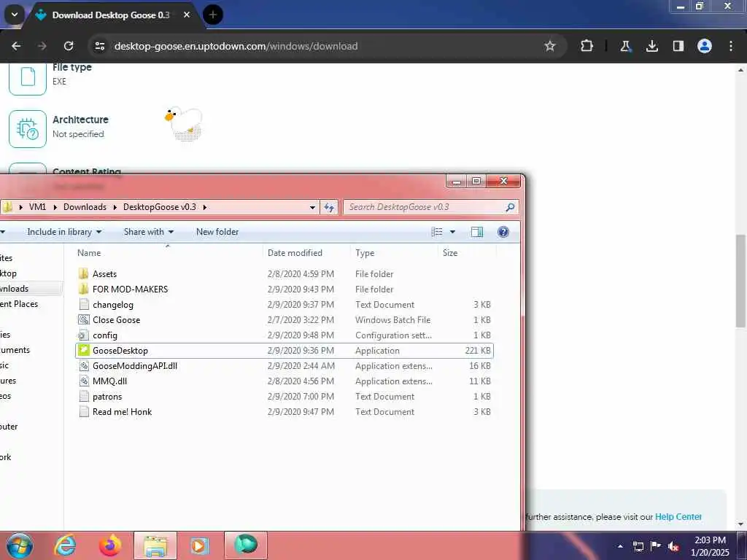Select GooseModdingAPI.dll file
Image resolution: width=747 pixels, height=560 pixels.
pos(285,366)
